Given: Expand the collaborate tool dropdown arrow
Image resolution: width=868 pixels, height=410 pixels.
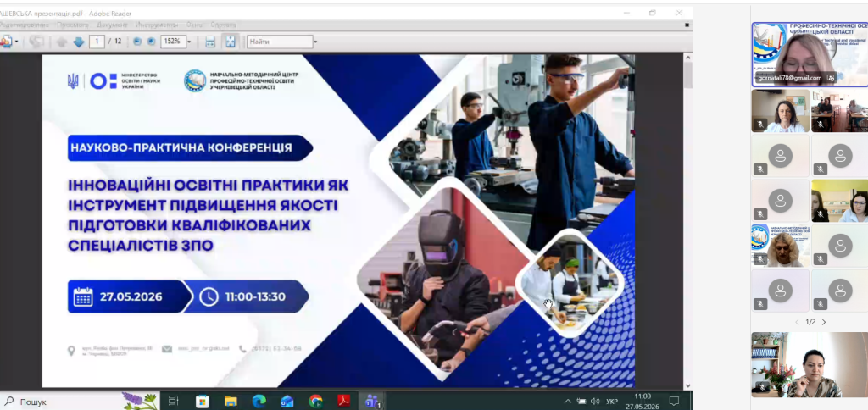Looking at the screenshot, I should click(x=17, y=42).
